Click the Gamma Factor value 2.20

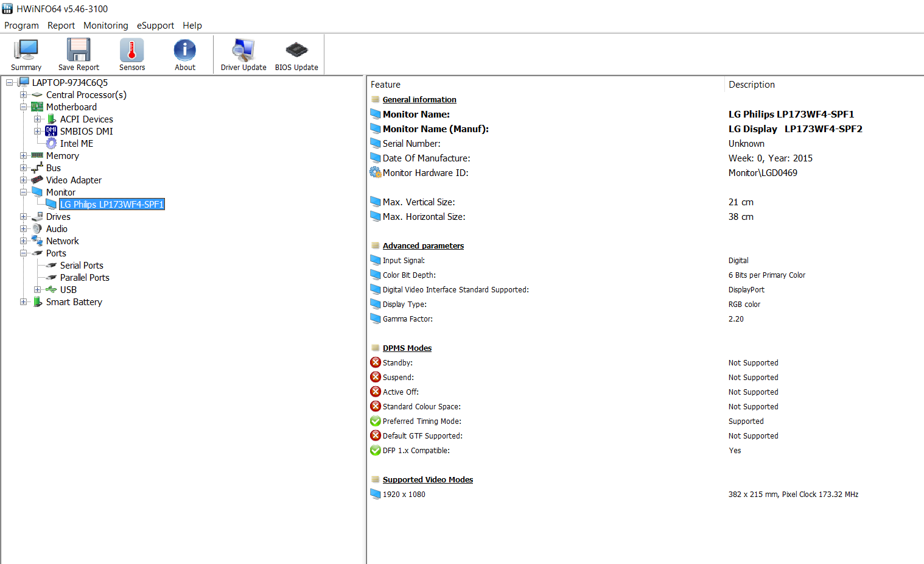(736, 319)
